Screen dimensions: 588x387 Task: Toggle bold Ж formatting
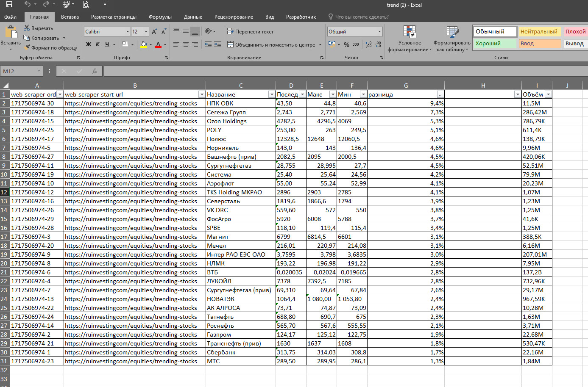pyautogui.click(x=88, y=44)
